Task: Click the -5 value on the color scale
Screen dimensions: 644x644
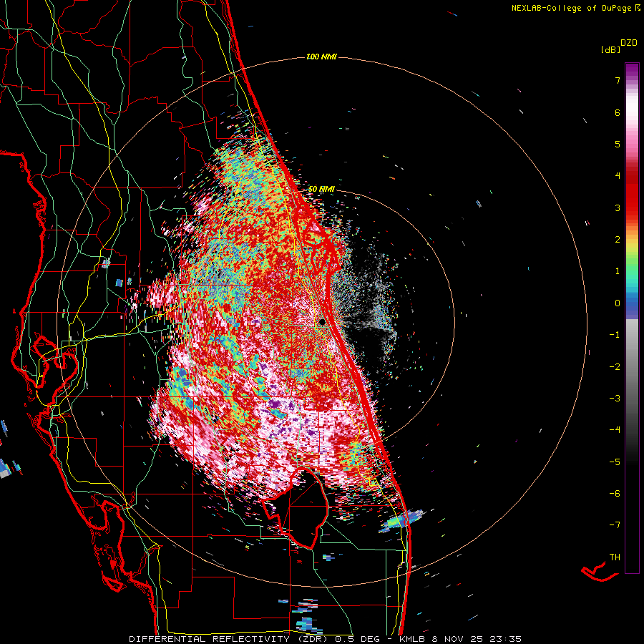Action: [615, 462]
